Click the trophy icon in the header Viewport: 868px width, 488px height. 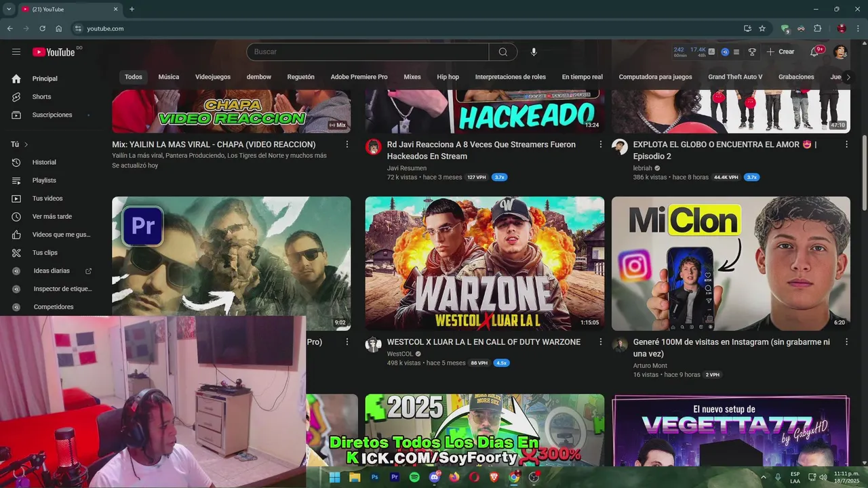click(x=752, y=52)
